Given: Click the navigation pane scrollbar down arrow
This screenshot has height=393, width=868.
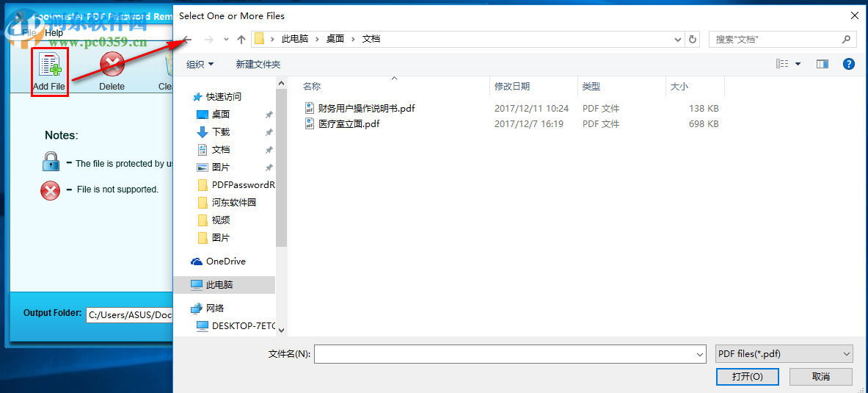Looking at the screenshot, I should [281, 329].
